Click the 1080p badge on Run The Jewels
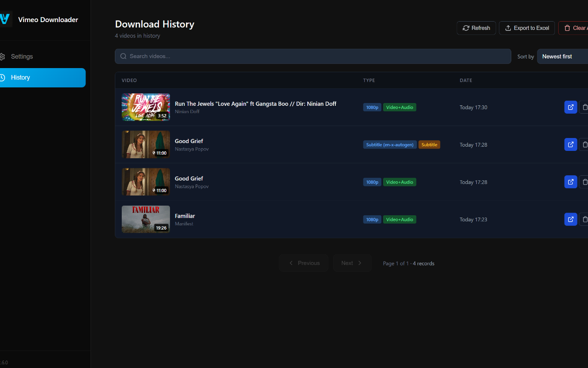588x368 pixels. click(x=372, y=107)
